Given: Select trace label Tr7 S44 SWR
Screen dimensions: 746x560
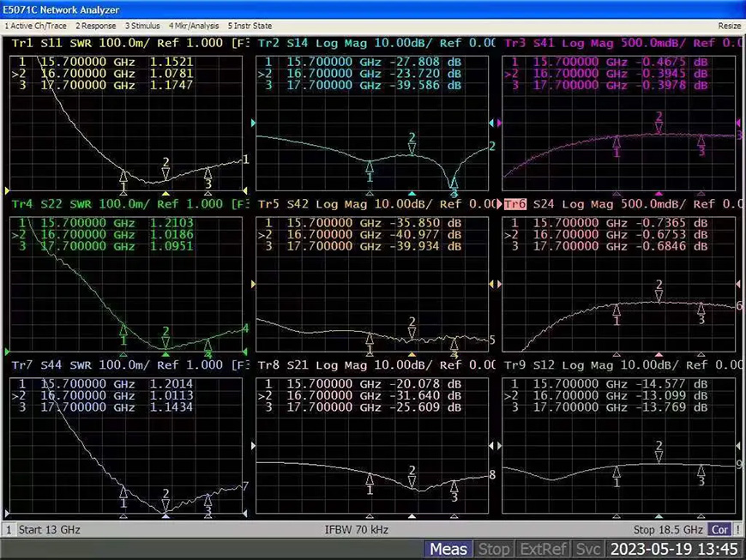Looking at the screenshot, I should [52, 365].
